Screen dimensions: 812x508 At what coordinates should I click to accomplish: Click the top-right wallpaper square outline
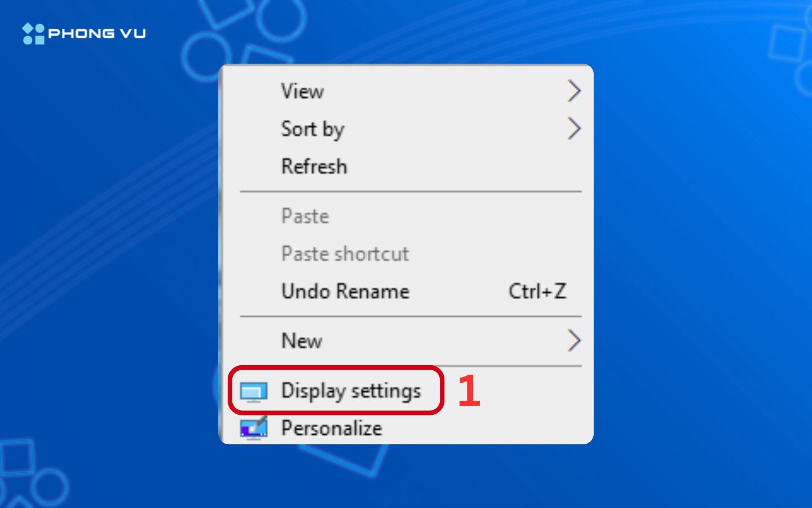click(x=787, y=43)
